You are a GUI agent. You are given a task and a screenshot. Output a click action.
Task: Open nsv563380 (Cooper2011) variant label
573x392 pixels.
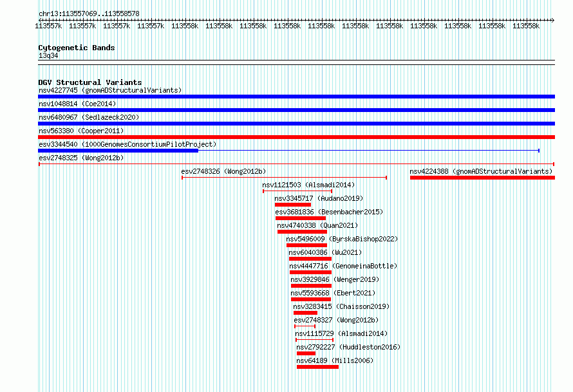tap(81, 131)
